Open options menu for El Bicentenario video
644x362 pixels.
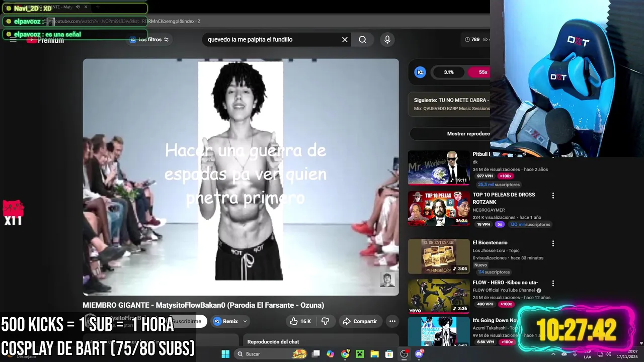553,243
